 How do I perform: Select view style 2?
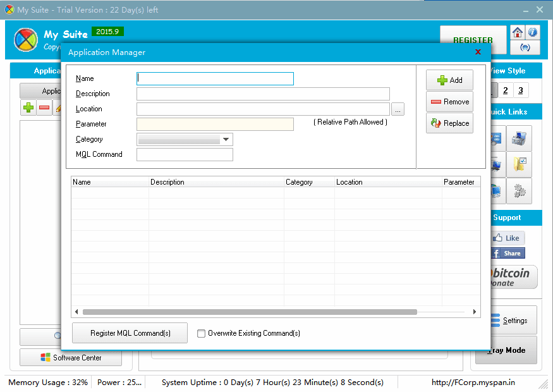[505, 90]
